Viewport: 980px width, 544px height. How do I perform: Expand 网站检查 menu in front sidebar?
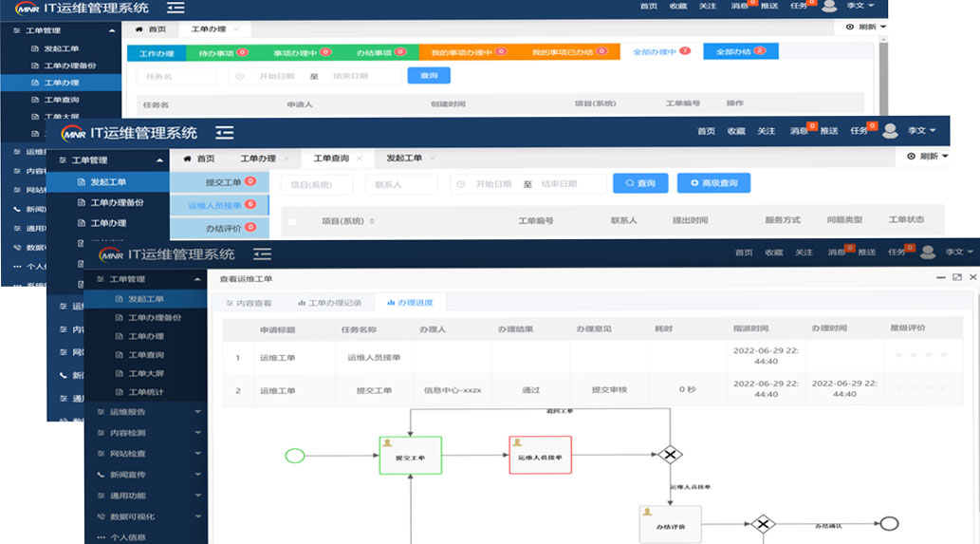point(197,454)
